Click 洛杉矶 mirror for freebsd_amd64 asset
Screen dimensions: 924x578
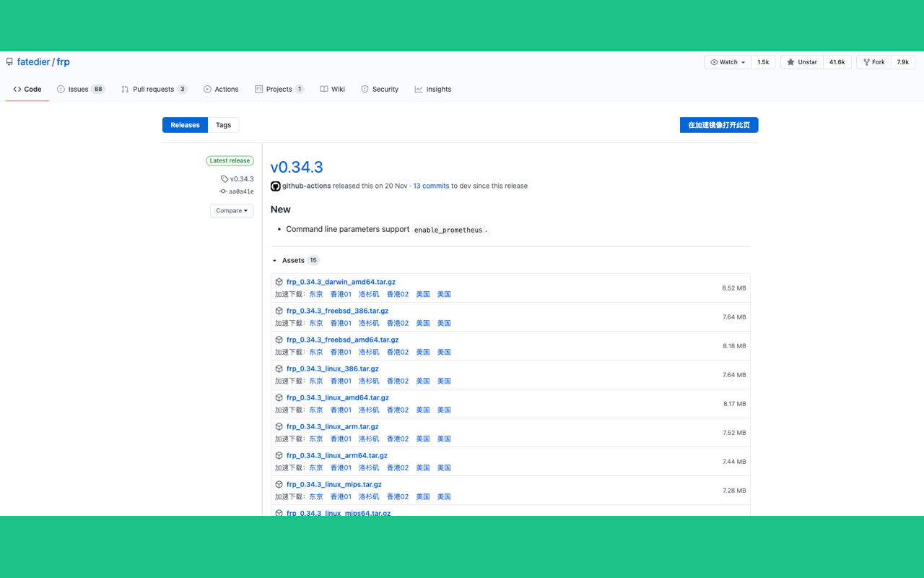369,352
